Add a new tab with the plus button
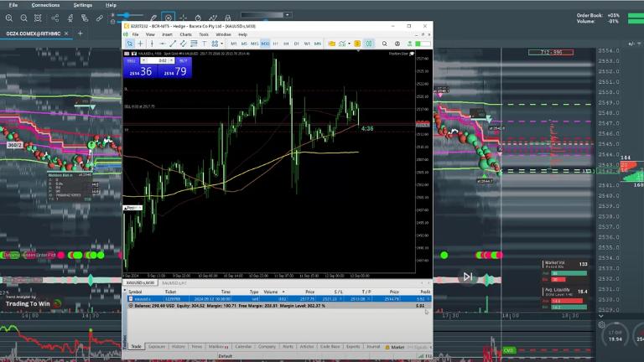Screen dimensions: 644x362 coord(80,33)
